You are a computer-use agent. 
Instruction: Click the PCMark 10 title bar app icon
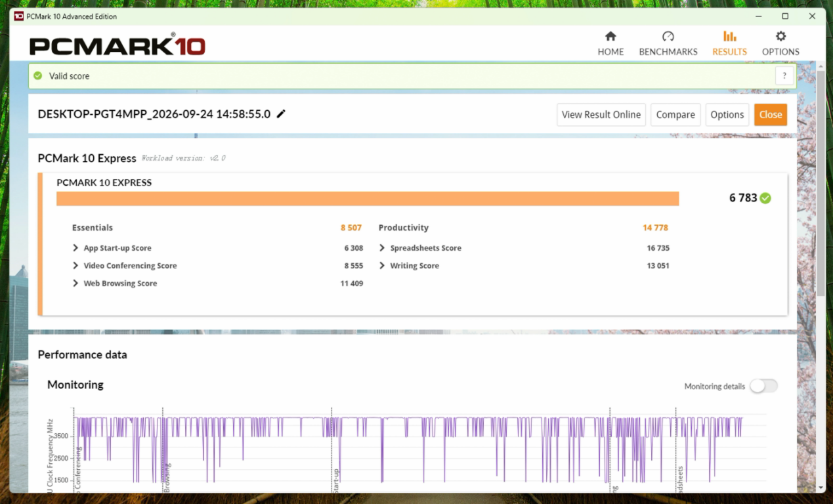(18, 16)
